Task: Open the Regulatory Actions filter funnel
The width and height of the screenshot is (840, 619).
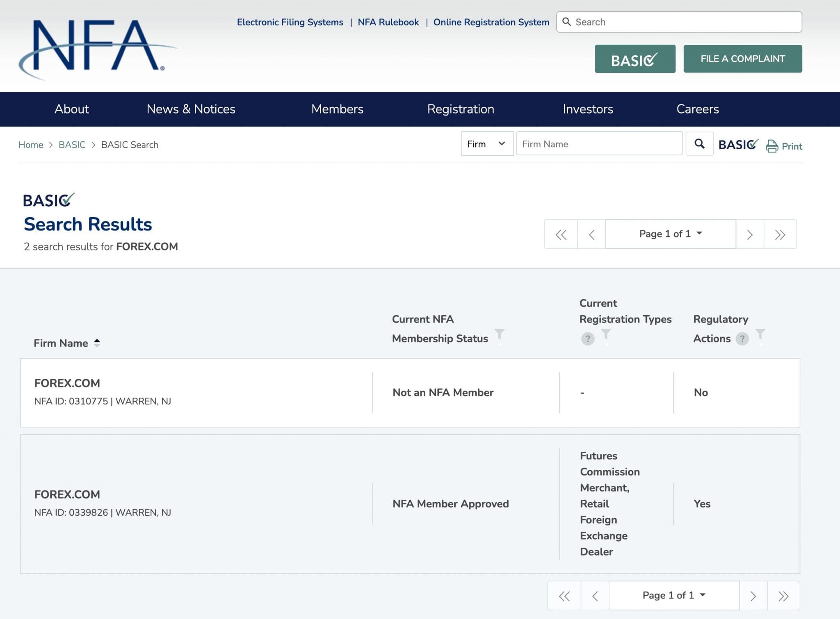Action: click(x=760, y=334)
